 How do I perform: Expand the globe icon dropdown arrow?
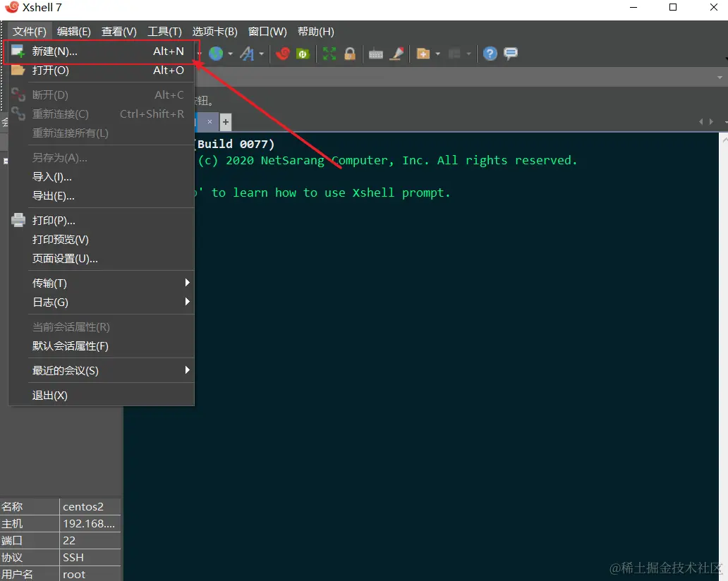[x=230, y=54]
